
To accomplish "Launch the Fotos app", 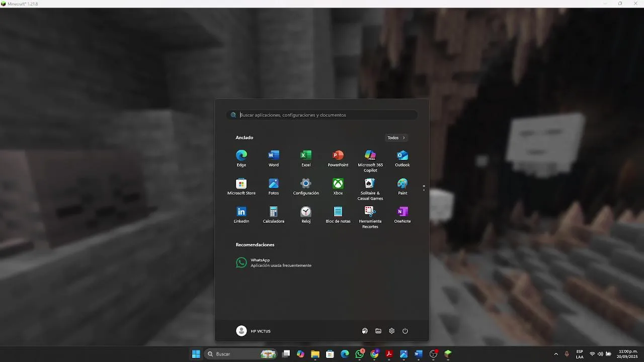I will [x=274, y=187].
